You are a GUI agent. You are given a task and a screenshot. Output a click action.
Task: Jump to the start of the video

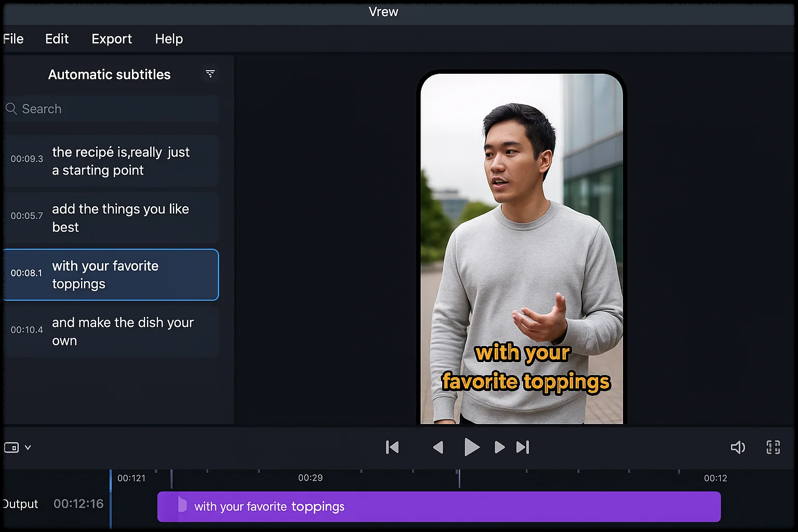pyautogui.click(x=392, y=447)
